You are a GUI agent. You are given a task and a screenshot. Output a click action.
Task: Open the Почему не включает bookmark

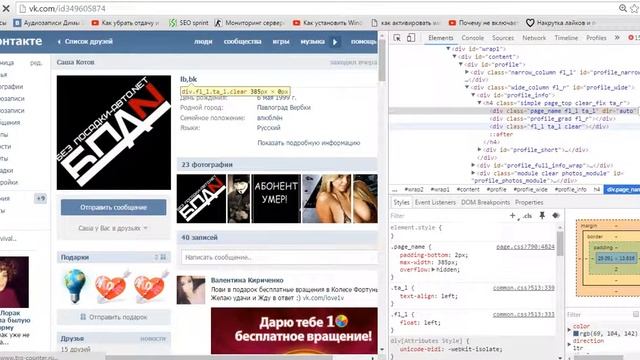[483, 23]
